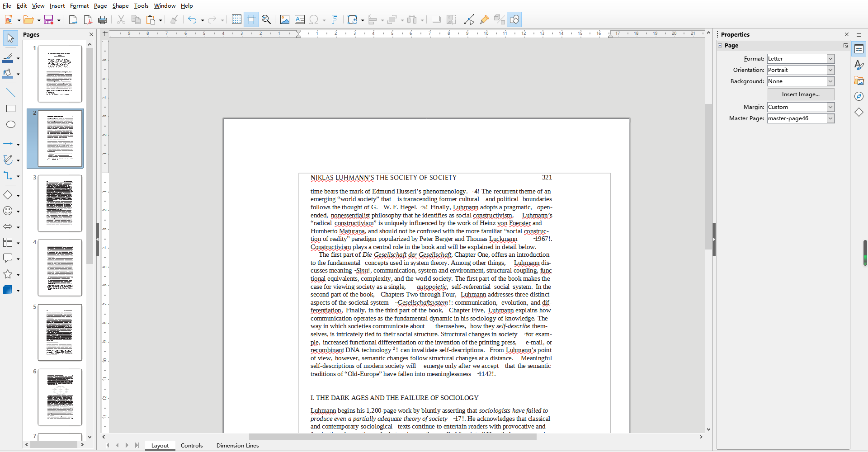Open the Shape menu
868x452 pixels.
pyautogui.click(x=120, y=5)
